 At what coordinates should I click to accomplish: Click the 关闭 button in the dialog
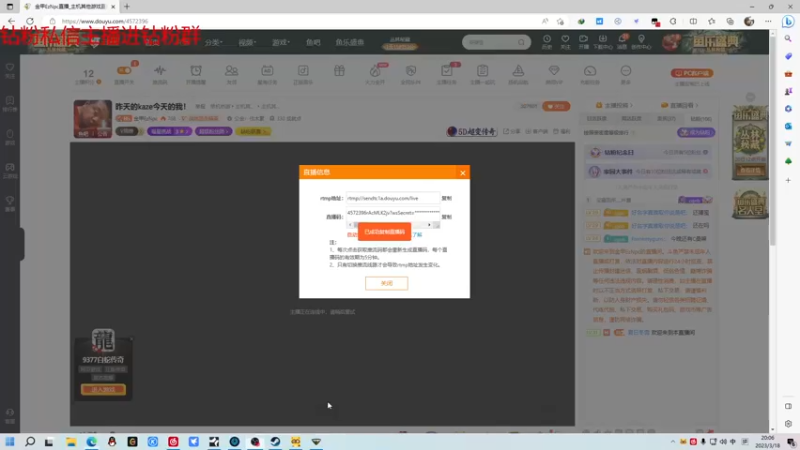(386, 283)
